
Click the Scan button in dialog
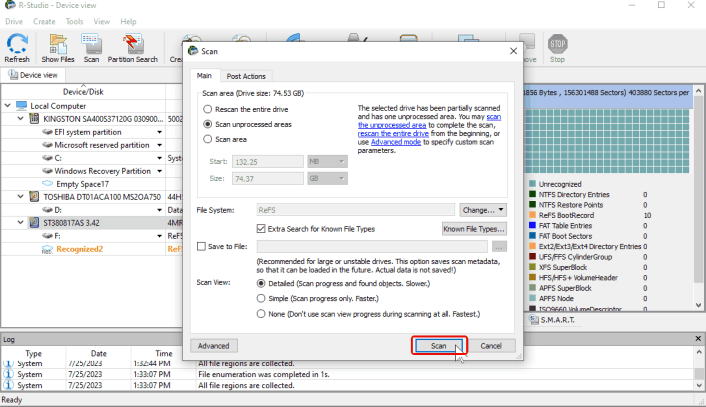tap(439, 346)
